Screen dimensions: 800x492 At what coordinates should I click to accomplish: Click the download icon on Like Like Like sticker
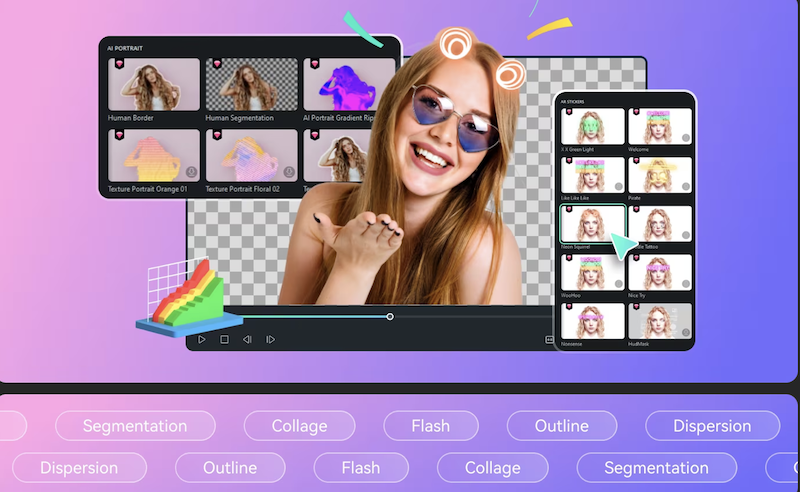click(618, 187)
